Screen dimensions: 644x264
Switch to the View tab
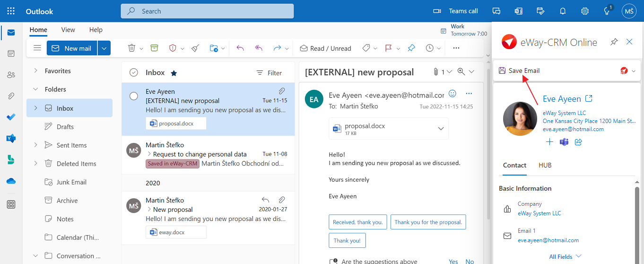pyautogui.click(x=68, y=29)
